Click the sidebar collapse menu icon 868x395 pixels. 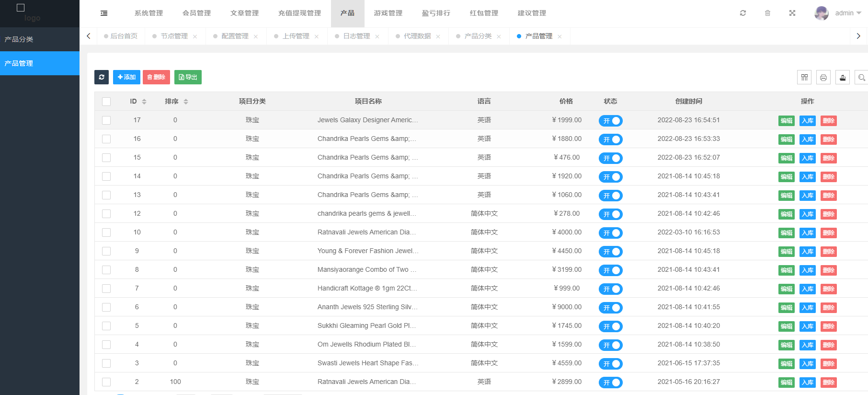tap(104, 13)
